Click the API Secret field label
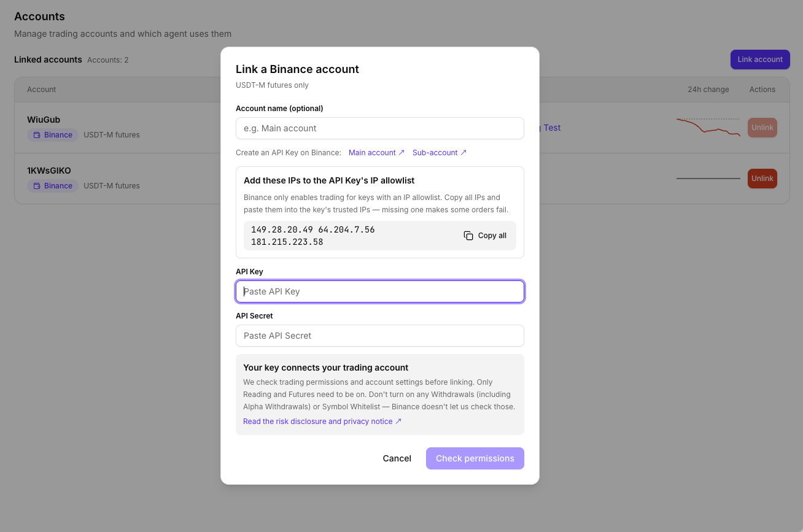The image size is (803, 532). click(x=254, y=316)
